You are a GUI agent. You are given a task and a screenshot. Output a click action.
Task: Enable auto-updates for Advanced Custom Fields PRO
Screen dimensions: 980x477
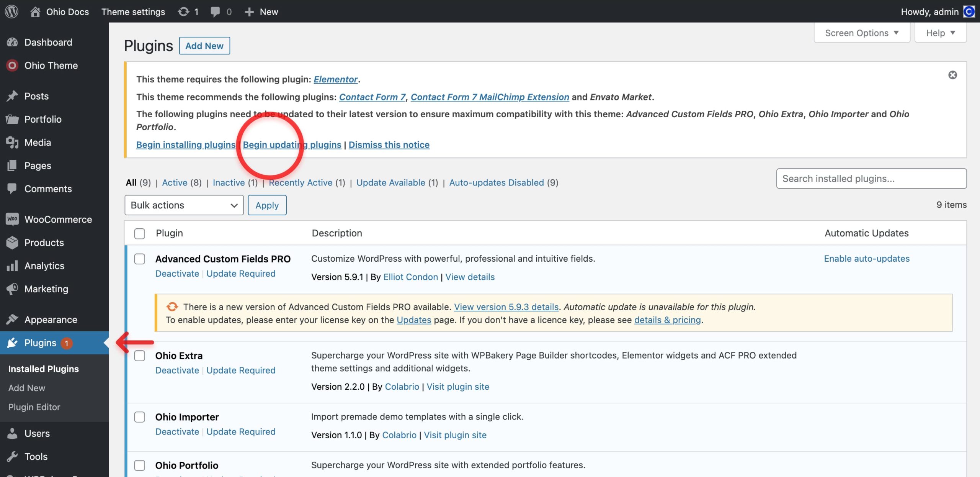[867, 259]
